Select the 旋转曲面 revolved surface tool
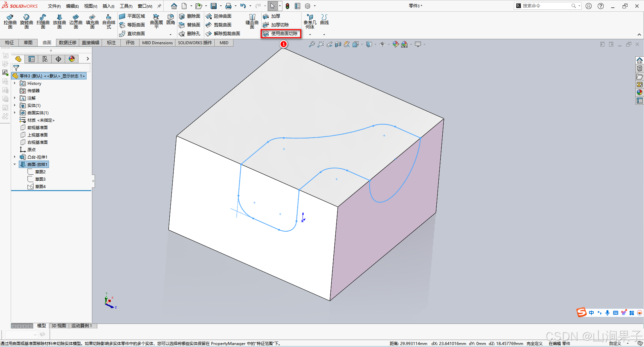Screen dimensions: 644x347 (26, 21)
